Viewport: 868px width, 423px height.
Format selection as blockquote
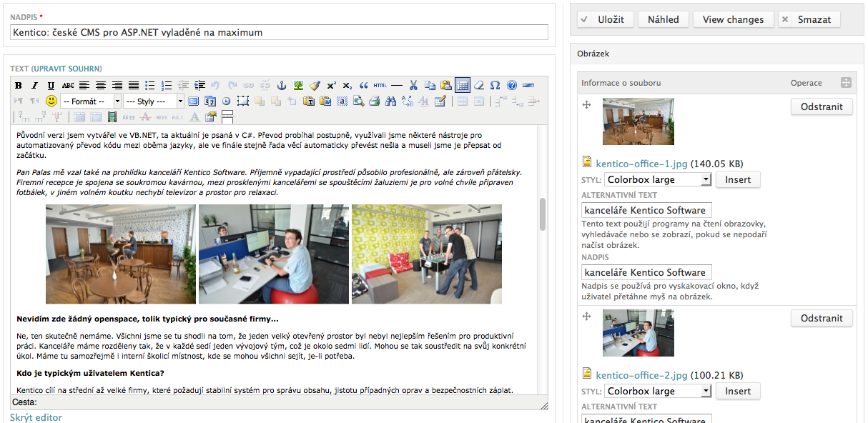pos(364,86)
